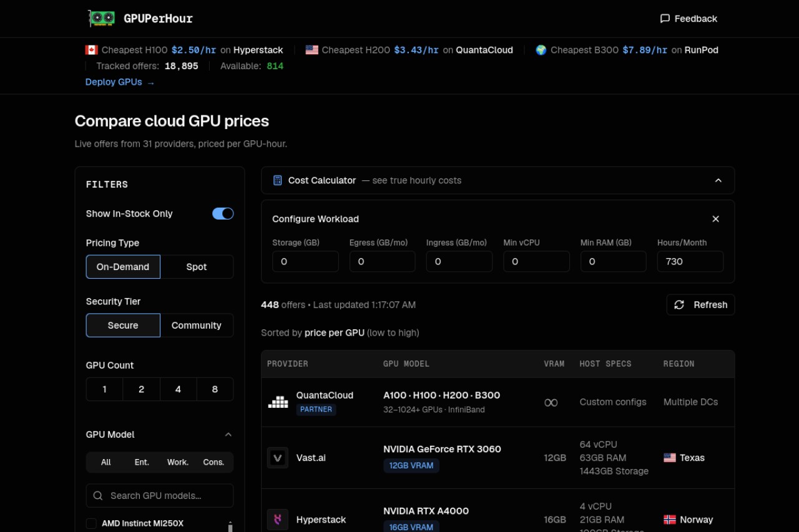Click the GPUPerHour graphics card logo

tap(102, 19)
